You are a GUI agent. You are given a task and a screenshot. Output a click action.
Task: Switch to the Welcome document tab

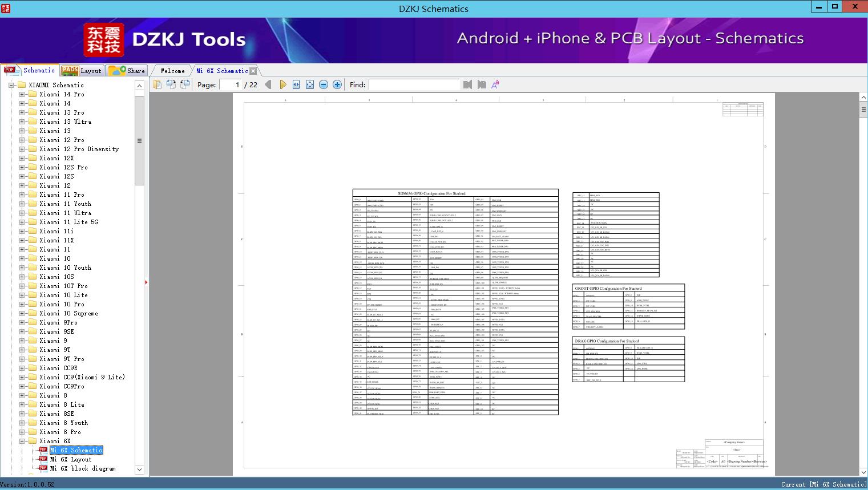tap(172, 71)
